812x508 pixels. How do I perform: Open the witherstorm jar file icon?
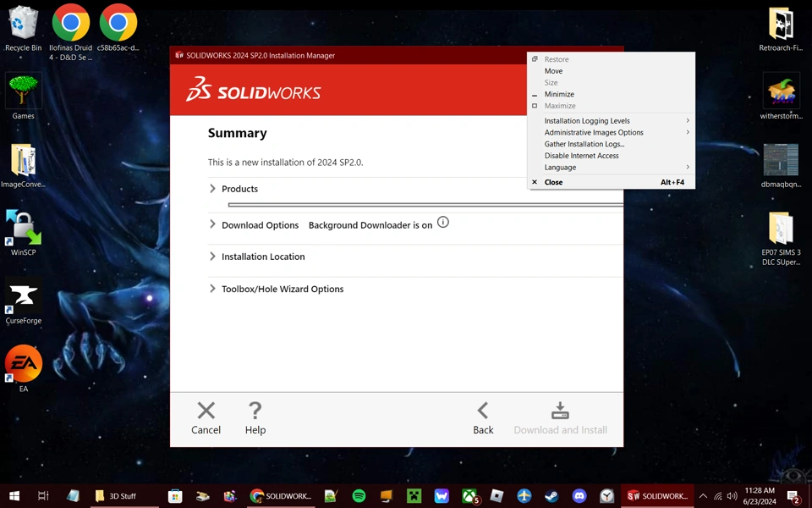click(781, 97)
